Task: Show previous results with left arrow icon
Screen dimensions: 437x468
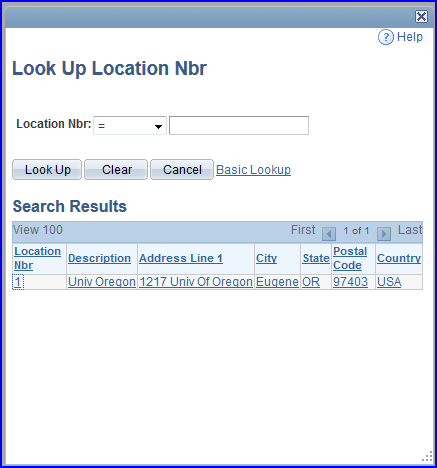Action: tap(329, 234)
